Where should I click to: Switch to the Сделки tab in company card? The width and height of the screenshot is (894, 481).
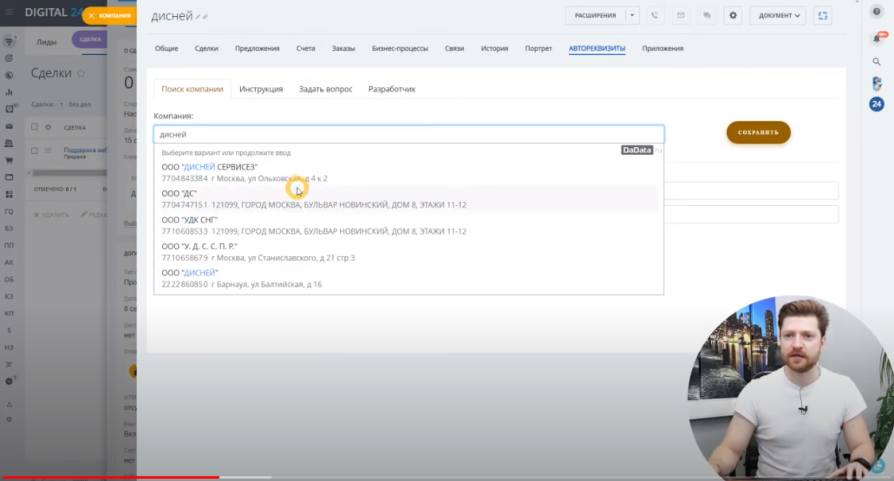coord(206,48)
